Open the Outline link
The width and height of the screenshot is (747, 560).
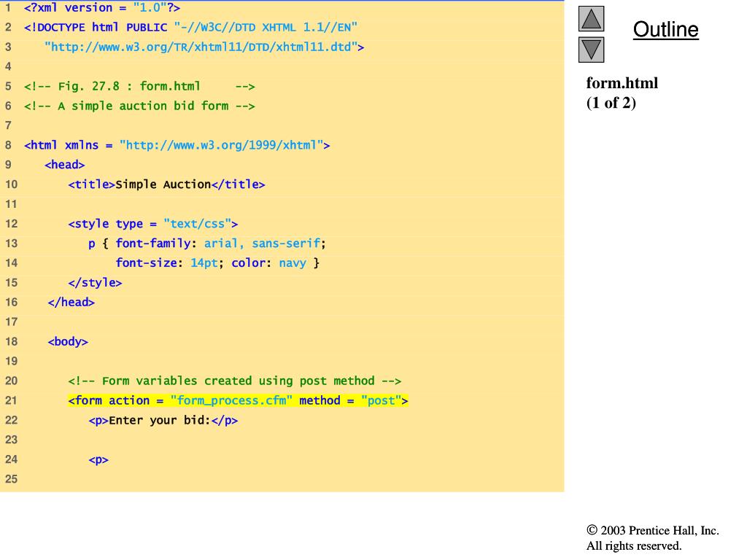(665, 29)
